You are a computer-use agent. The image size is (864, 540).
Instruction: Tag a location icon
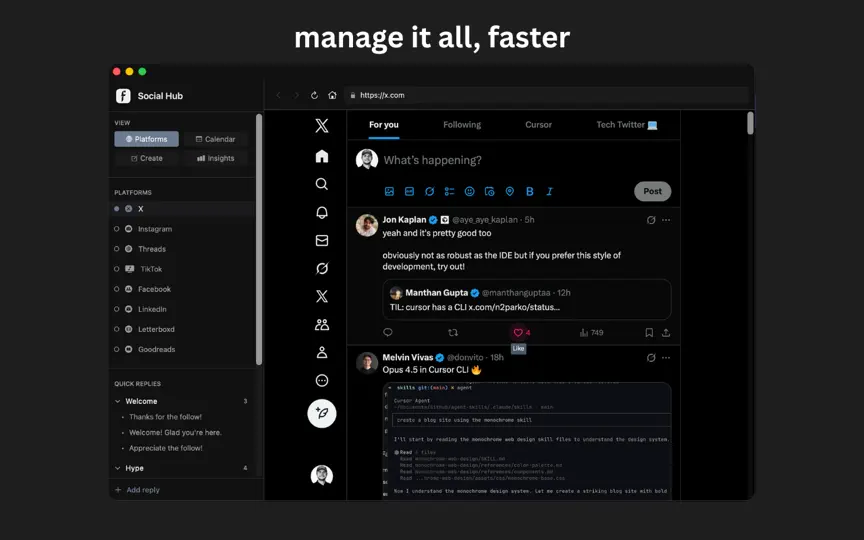(510, 191)
